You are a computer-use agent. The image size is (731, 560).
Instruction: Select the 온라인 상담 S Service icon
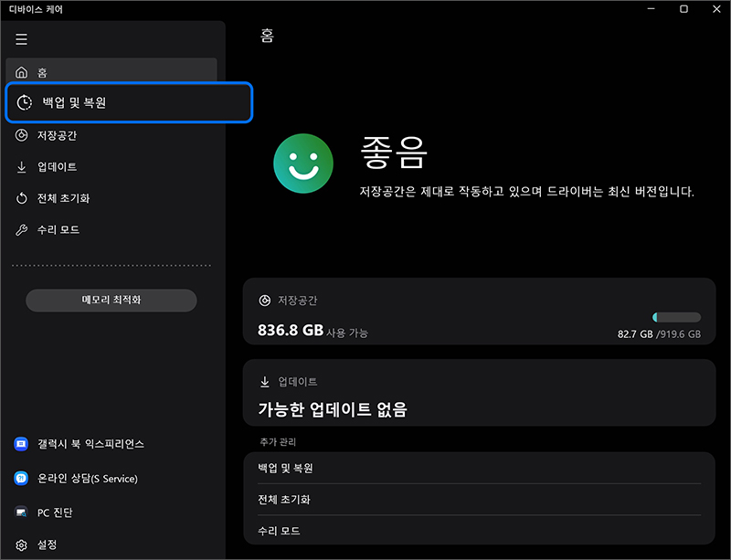24,479
